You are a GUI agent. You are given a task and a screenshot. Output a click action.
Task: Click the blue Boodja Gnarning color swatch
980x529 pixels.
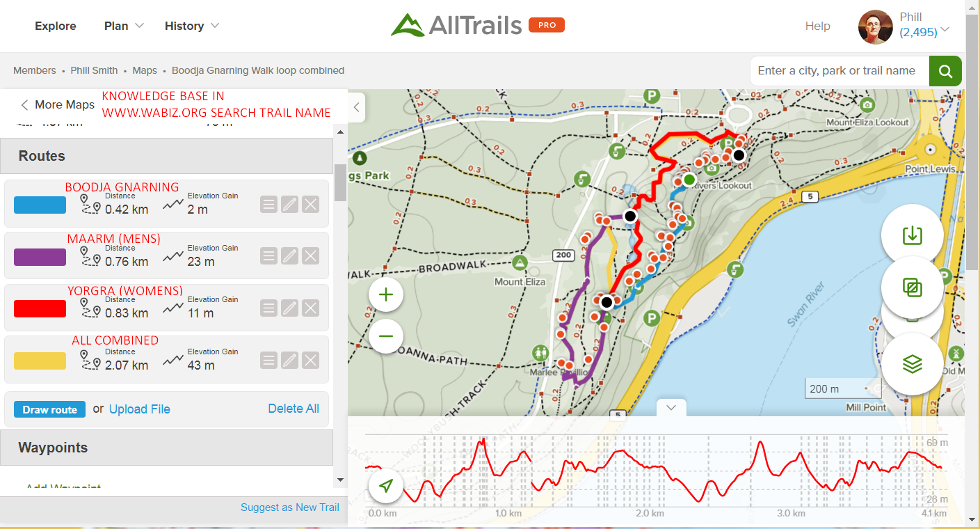point(40,205)
